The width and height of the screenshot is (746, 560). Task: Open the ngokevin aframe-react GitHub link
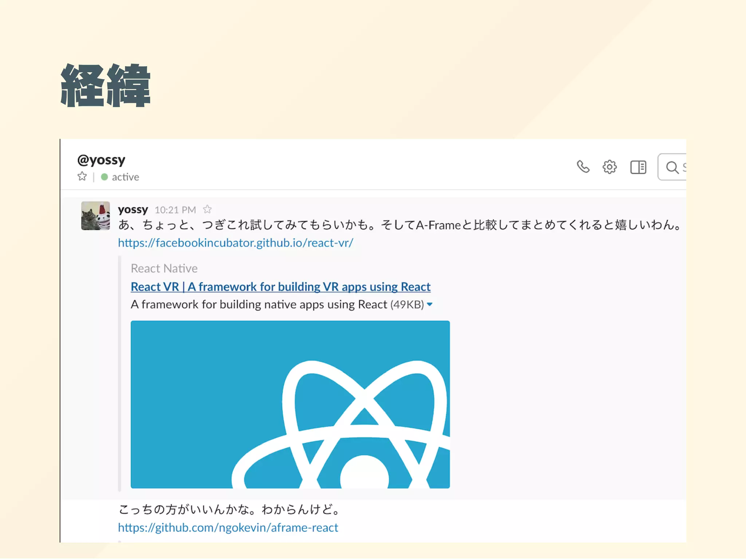pyautogui.click(x=228, y=528)
